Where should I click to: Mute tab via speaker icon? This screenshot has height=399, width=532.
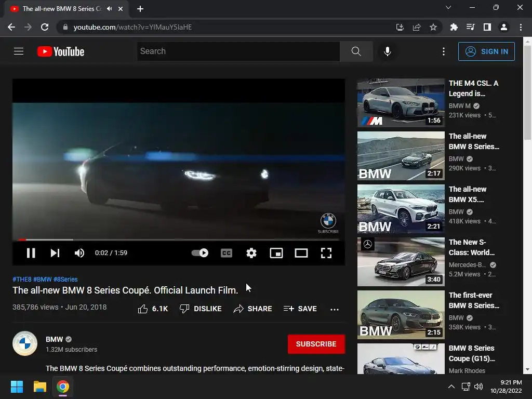(x=109, y=9)
